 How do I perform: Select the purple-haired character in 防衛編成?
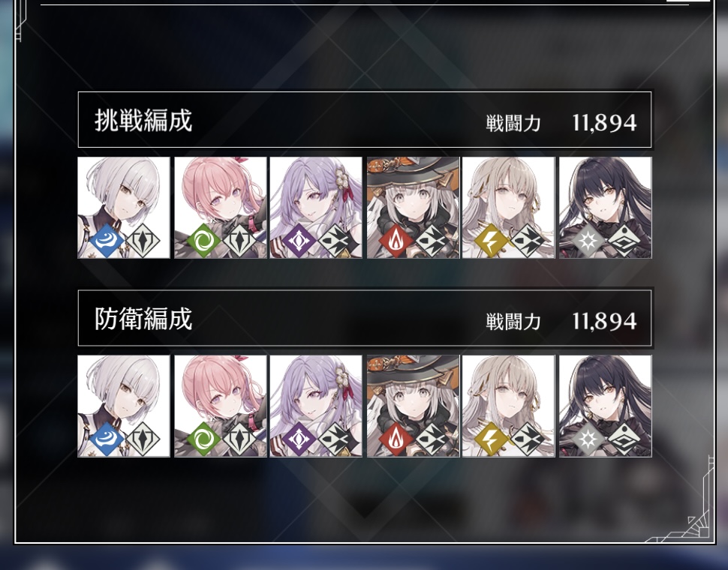316,406
